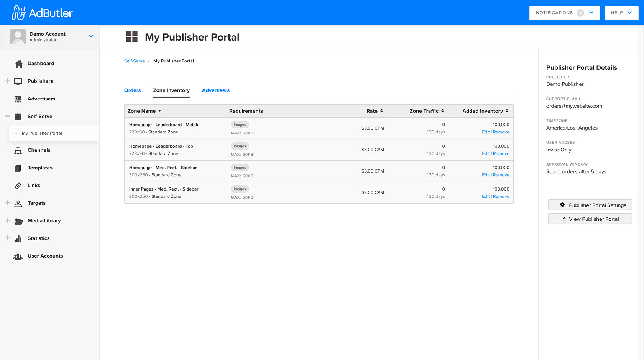The width and height of the screenshot is (644, 360).
Task: Select the Publishers monitor icon
Action: click(18, 81)
